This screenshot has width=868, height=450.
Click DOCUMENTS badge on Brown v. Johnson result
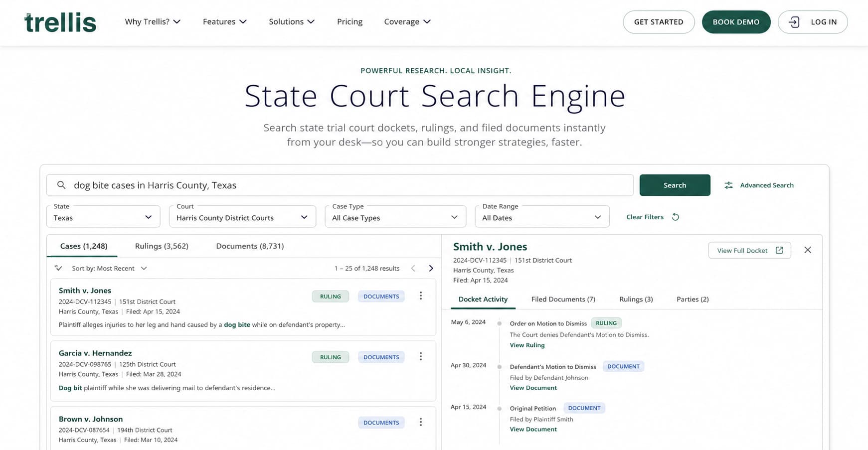(381, 423)
